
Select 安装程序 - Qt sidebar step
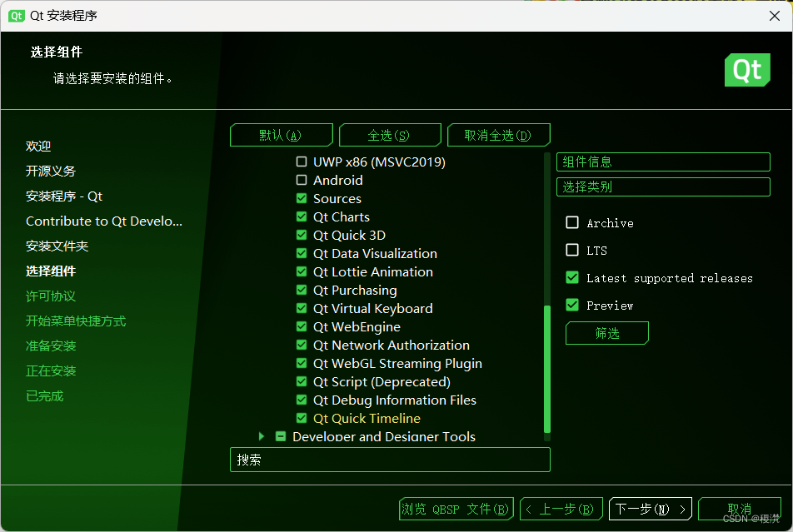coord(64,196)
